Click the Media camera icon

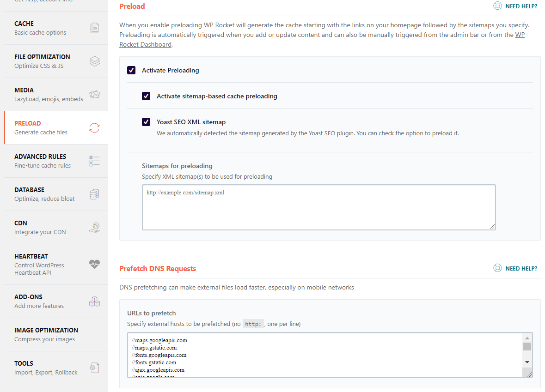pyautogui.click(x=94, y=94)
